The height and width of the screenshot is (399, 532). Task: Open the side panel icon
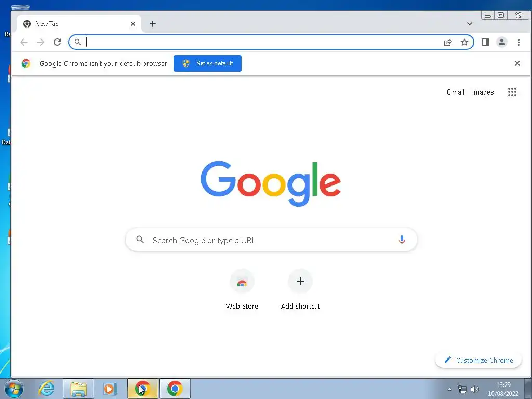[485, 42]
